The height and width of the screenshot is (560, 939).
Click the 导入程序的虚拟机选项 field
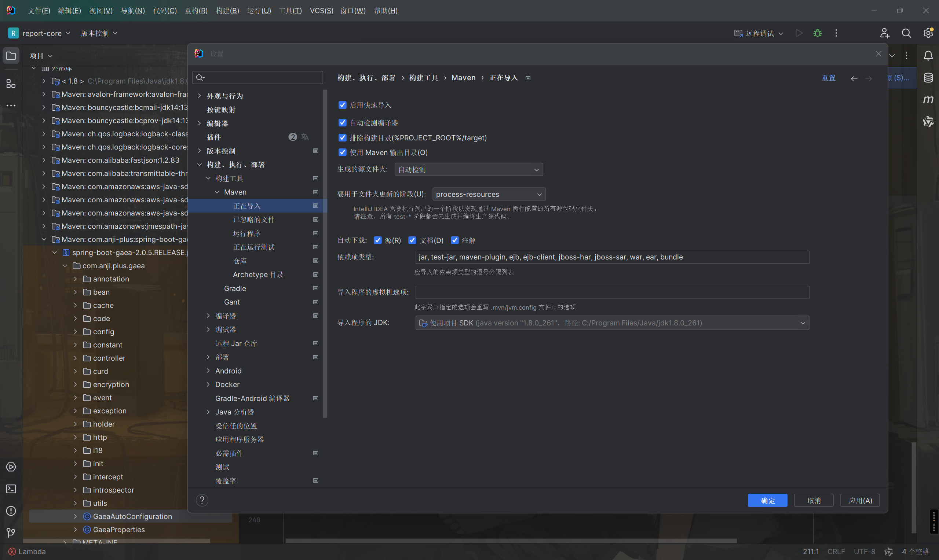pos(612,292)
